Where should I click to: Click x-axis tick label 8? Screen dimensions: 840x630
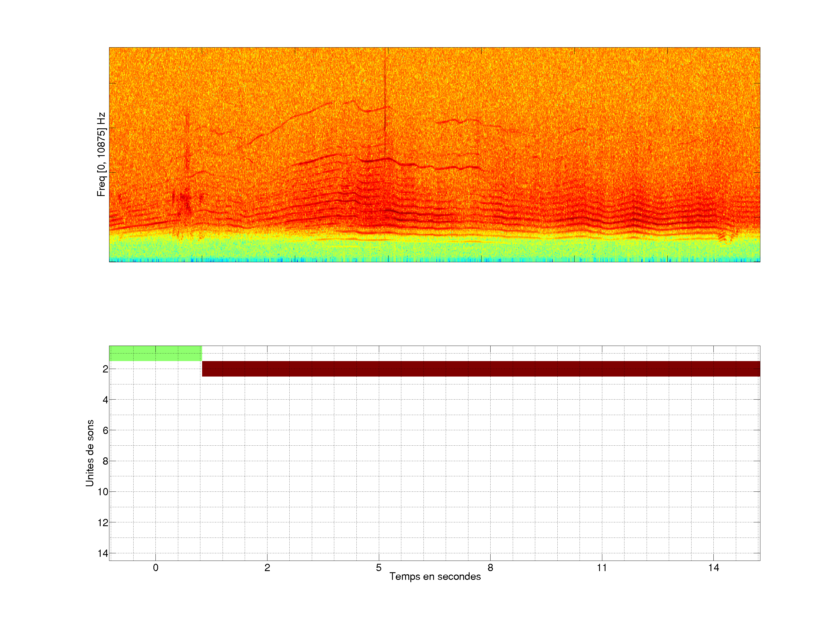click(x=490, y=568)
